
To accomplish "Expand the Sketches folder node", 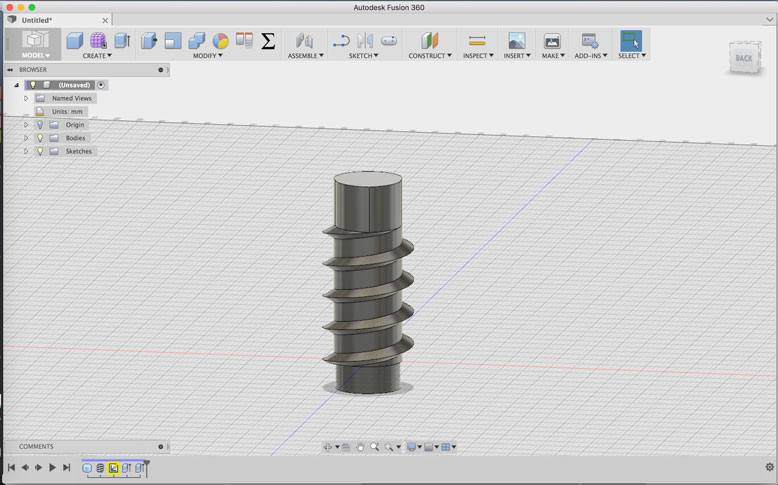I will tap(26, 151).
